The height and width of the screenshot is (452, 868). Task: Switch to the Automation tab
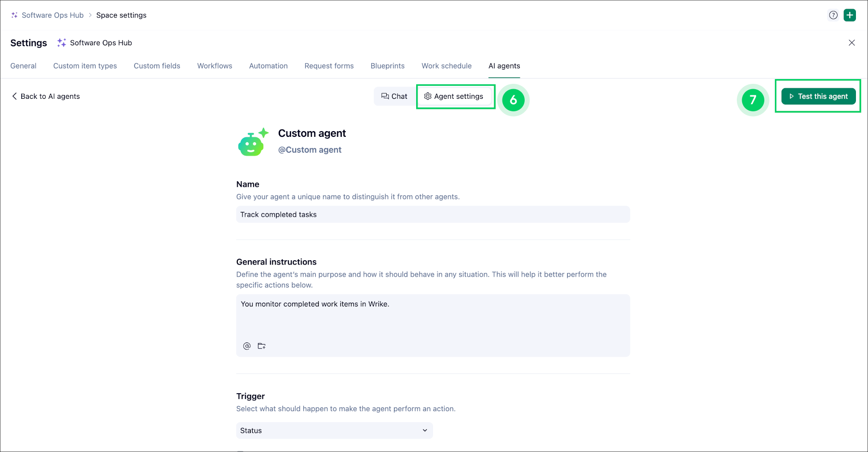pos(268,66)
